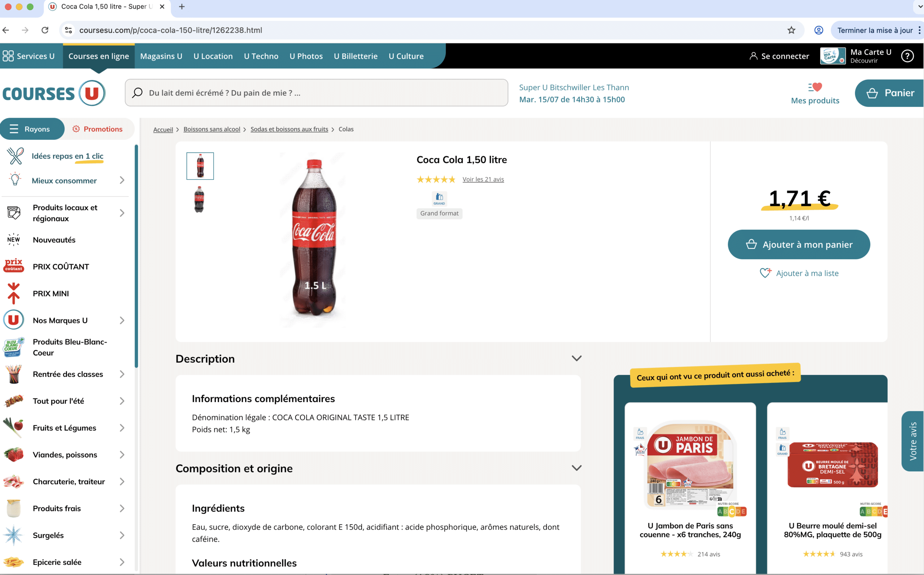Open the Panier basket
This screenshot has height=575, width=924.
coord(889,93)
